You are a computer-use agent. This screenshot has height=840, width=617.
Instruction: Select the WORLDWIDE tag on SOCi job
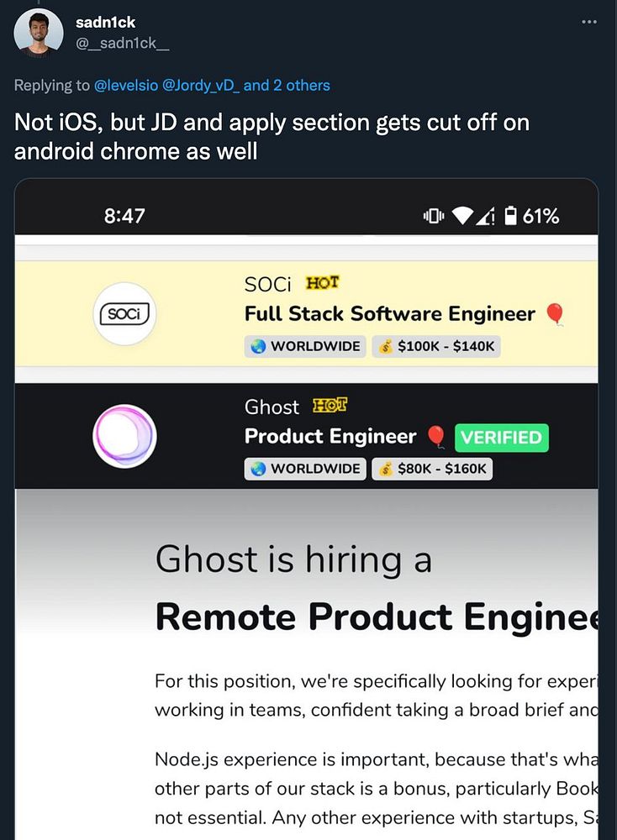[x=305, y=346]
